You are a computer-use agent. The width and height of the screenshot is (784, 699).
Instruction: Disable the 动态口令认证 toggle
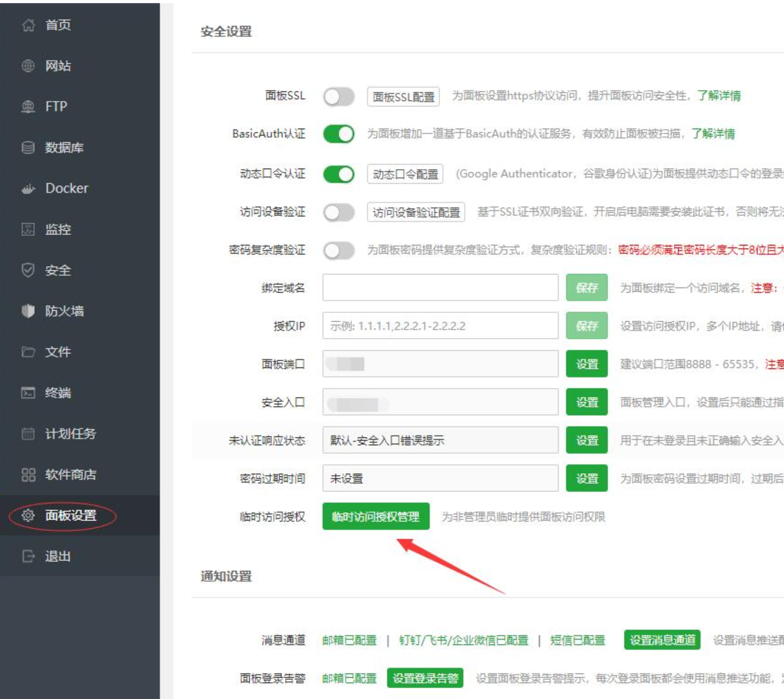point(339,174)
